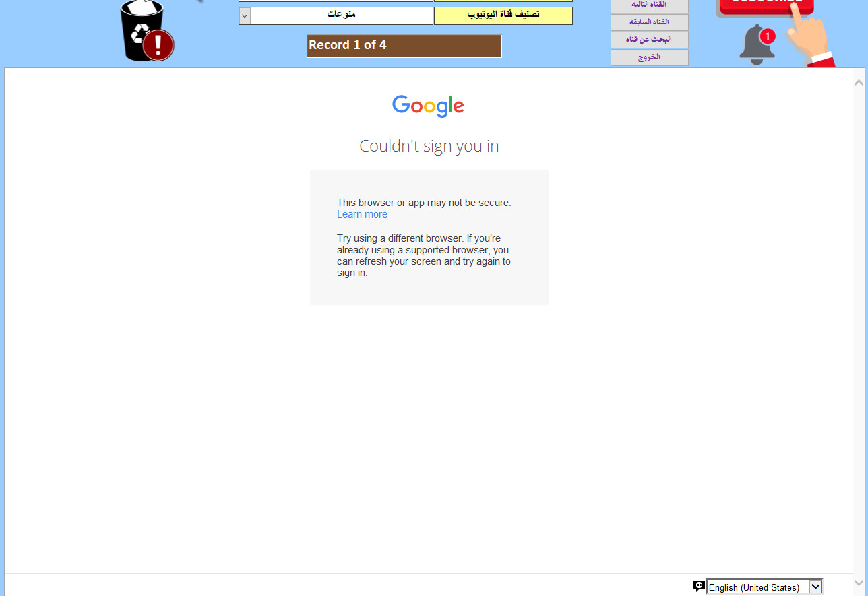Viewport: 868px width, 596px height.
Task: Click the "This browser or app may not be secure." text
Action: pyautogui.click(x=424, y=203)
